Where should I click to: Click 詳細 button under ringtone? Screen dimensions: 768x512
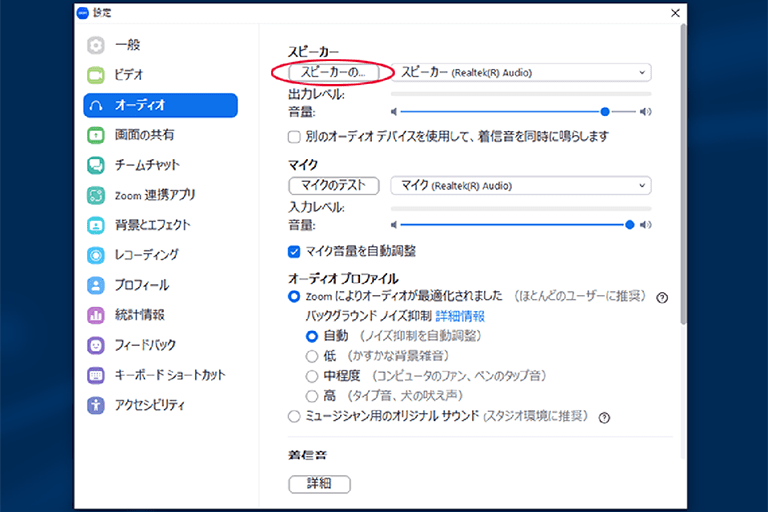pyautogui.click(x=319, y=484)
